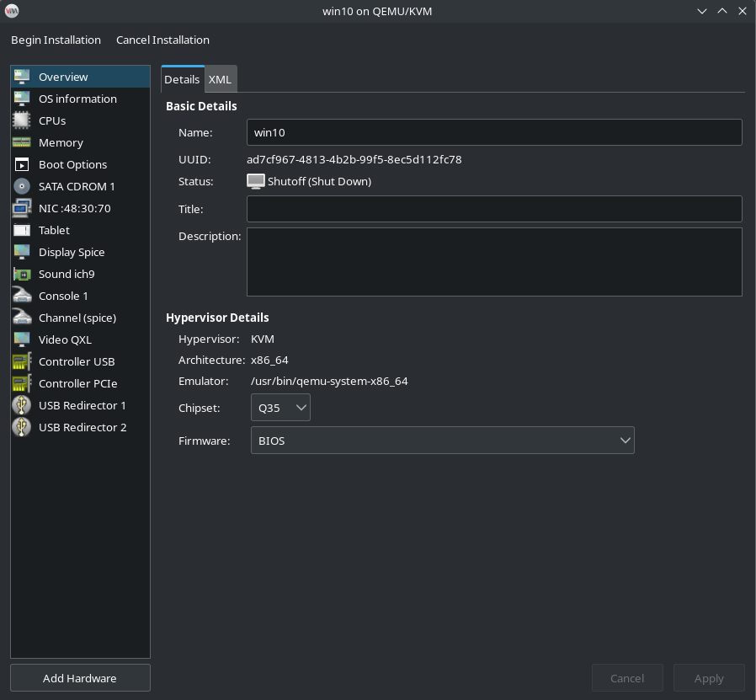Select the CPUs chip icon in sidebar

22,120
